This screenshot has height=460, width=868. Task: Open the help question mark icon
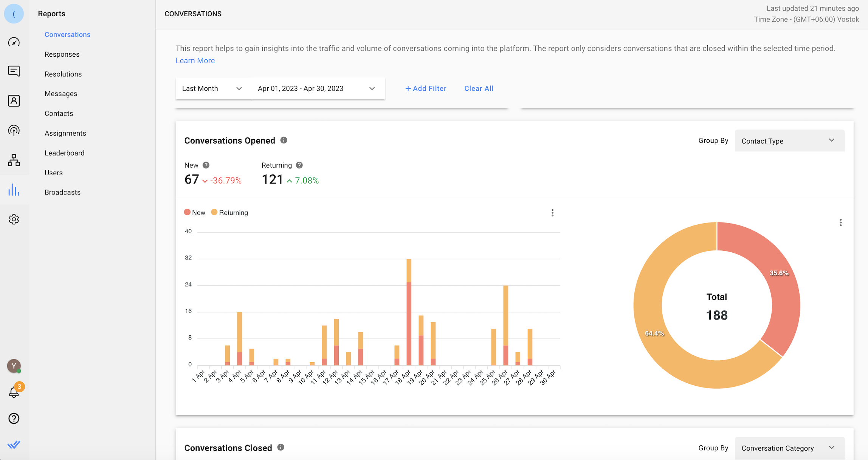(x=14, y=418)
